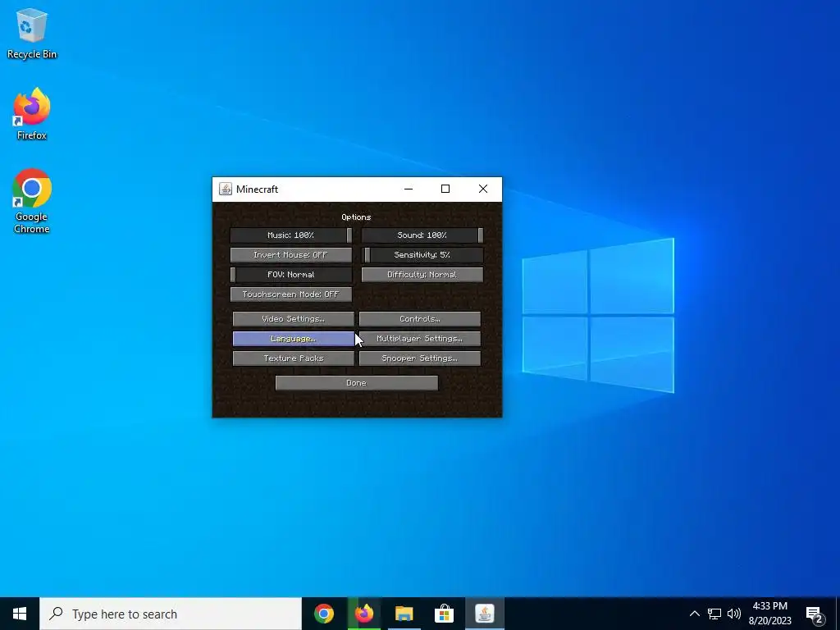Open the clock and date flyout

click(769, 614)
